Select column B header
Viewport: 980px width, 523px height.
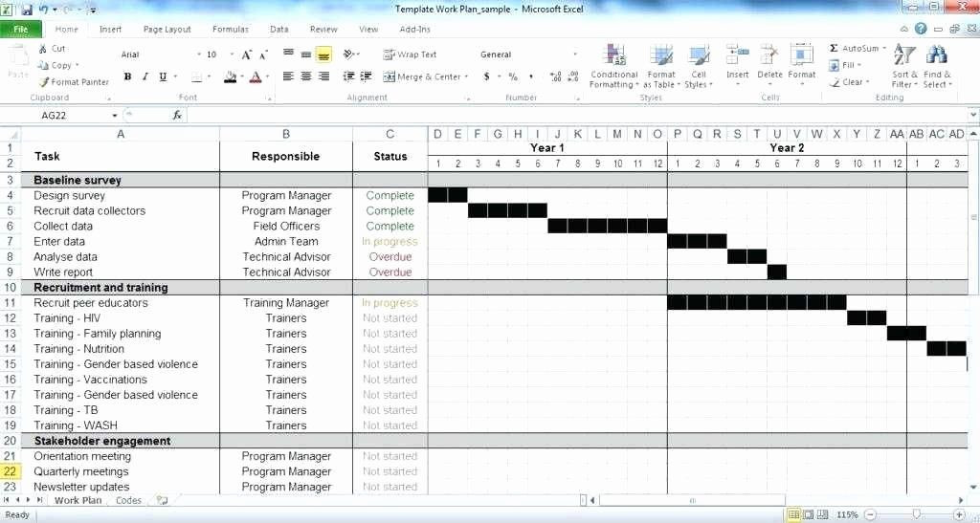click(285, 134)
